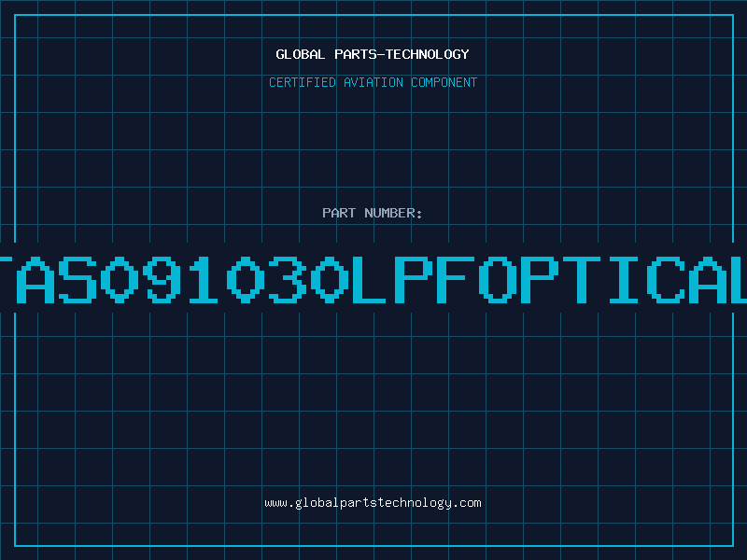Open the www.globalpartstechnology.com link
747x560 pixels.
click(373, 503)
